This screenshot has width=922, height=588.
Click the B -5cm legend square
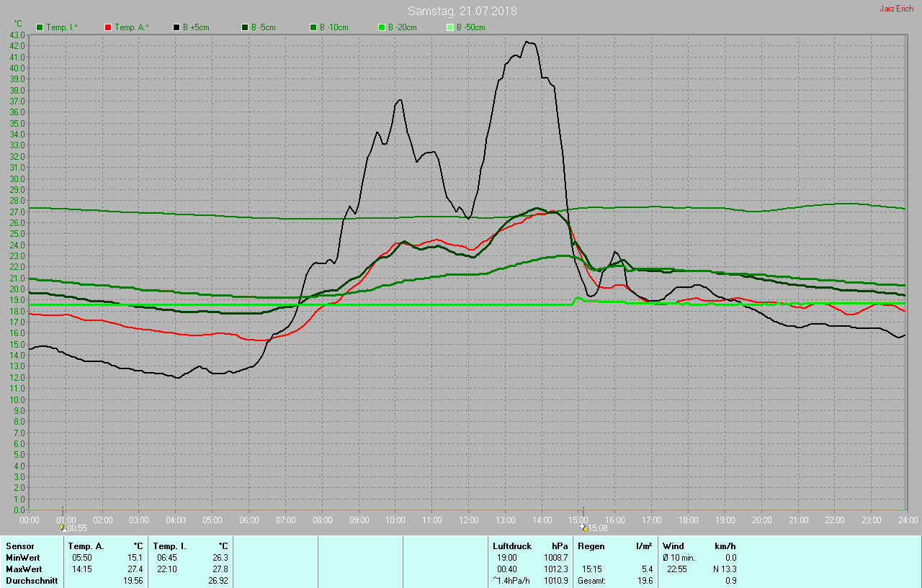point(245,27)
